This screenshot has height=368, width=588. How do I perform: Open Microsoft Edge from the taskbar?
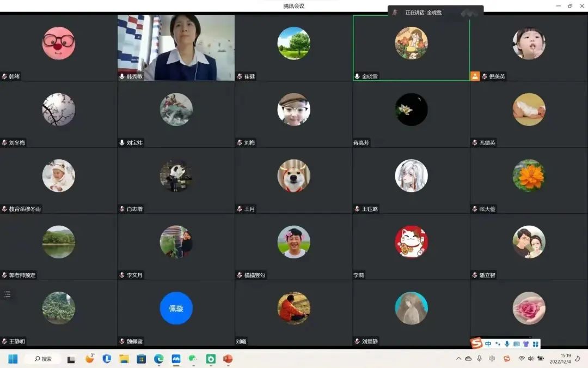(158, 359)
